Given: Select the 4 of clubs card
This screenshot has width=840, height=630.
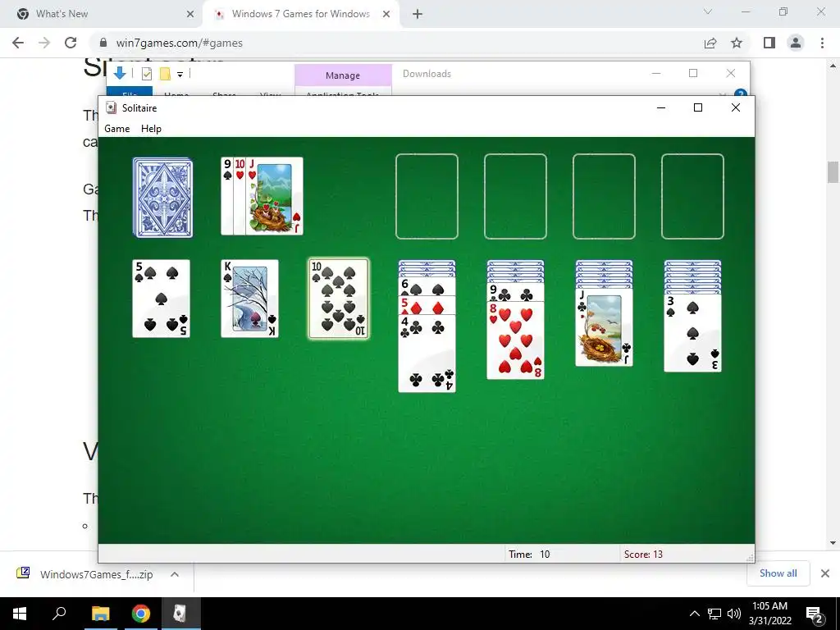Looking at the screenshot, I should [x=427, y=354].
